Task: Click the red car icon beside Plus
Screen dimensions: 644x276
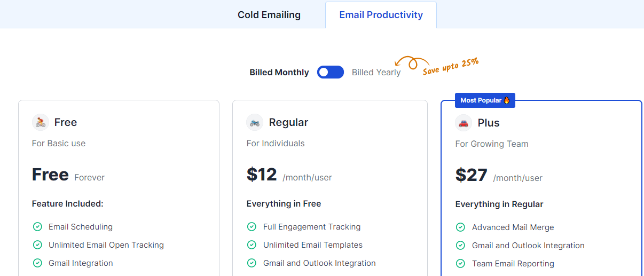Action: click(464, 123)
